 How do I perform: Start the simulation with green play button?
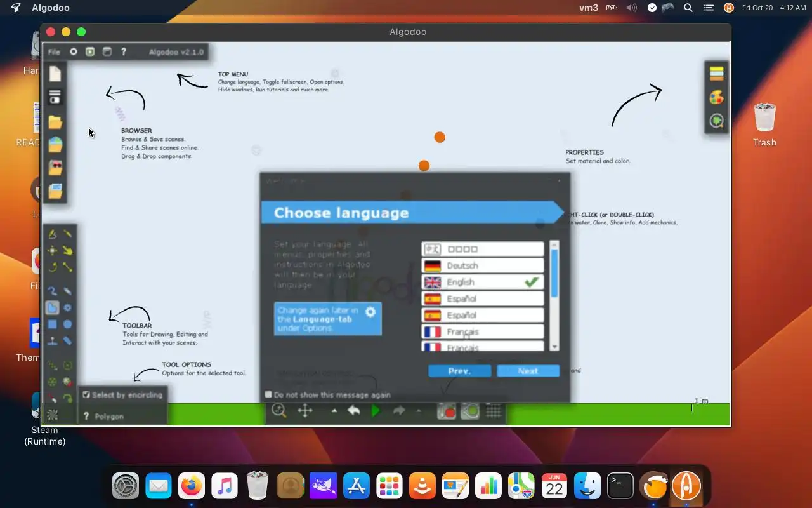[x=376, y=411]
